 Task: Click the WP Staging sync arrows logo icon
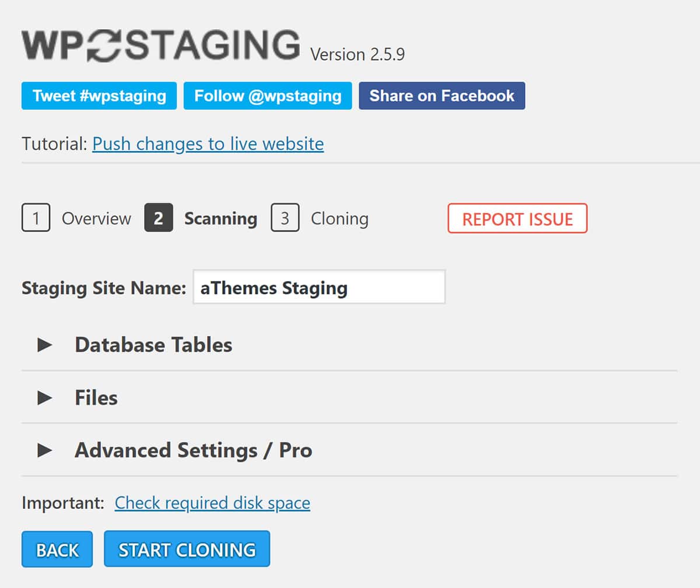click(x=106, y=46)
